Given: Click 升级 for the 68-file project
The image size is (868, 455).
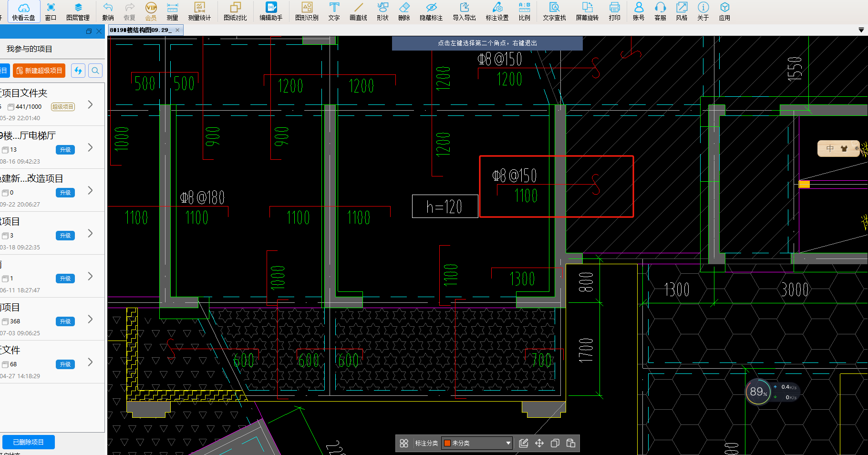Looking at the screenshot, I should (x=65, y=364).
